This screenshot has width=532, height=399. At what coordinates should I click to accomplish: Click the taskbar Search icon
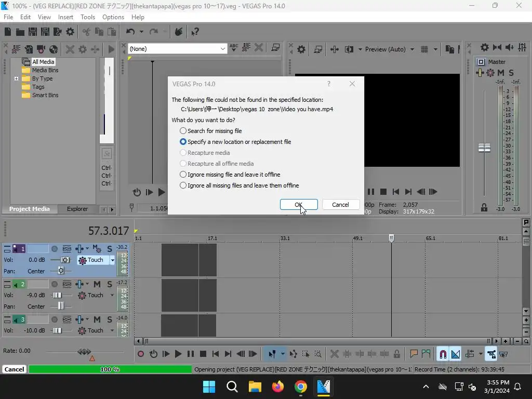pos(232,387)
